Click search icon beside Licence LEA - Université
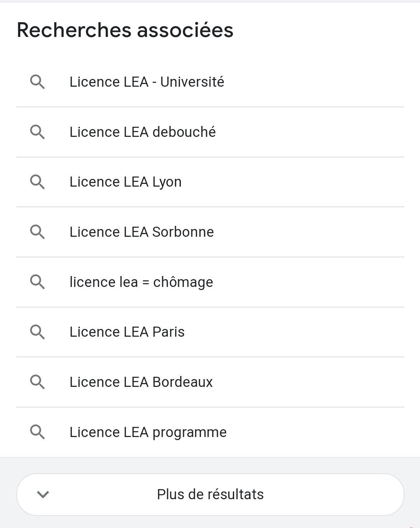Screen dimensions: 420x528 click(x=37, y=82)
